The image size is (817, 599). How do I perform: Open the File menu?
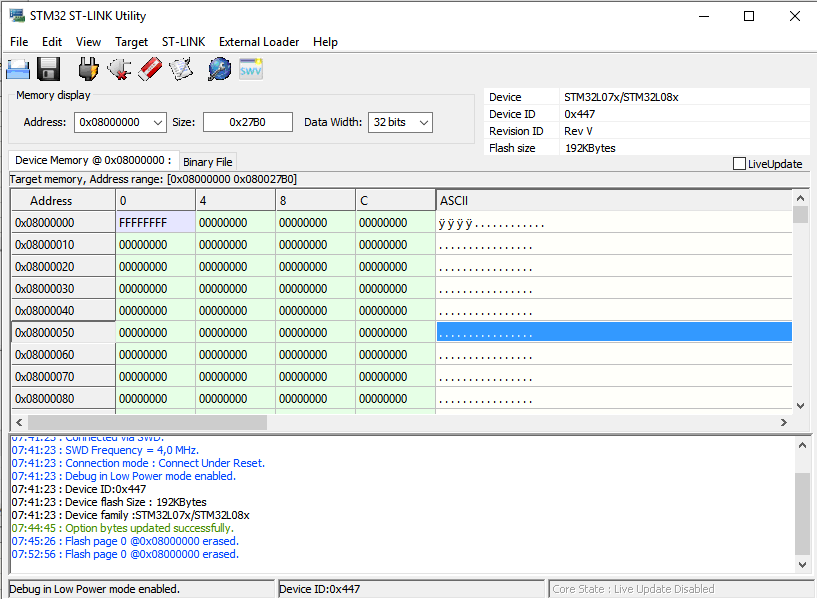[x=19, y=42]
